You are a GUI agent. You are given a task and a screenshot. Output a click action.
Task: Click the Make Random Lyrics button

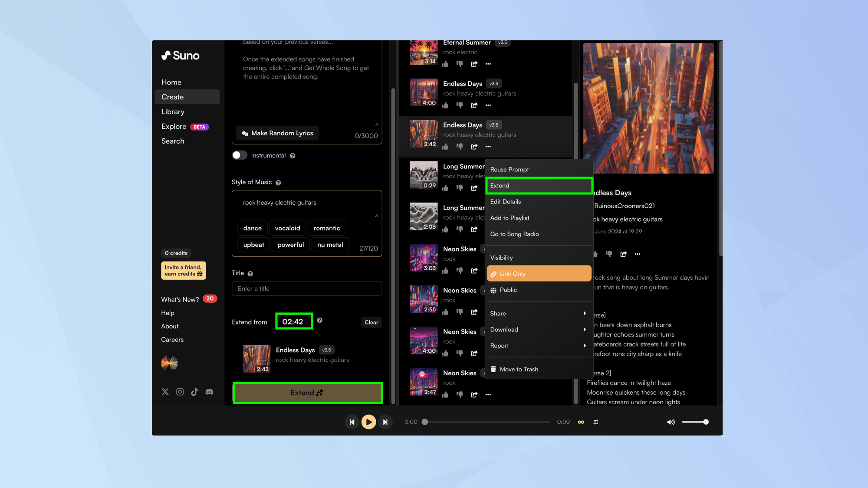277,133
